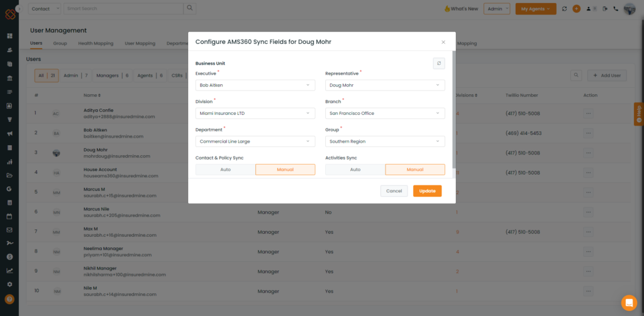Viewport: 644px width, 316px height.
Task: Click the Smart Search input field
Action: (123, 9)
